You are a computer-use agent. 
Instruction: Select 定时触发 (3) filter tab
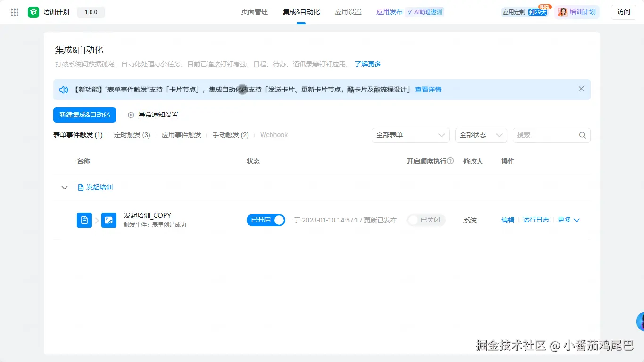click(x=132, y=135)
